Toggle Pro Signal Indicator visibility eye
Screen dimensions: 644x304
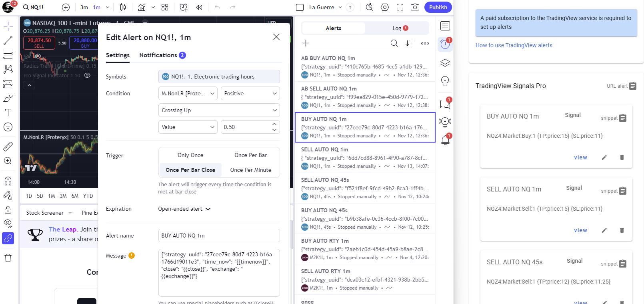(x=87, y=75)
